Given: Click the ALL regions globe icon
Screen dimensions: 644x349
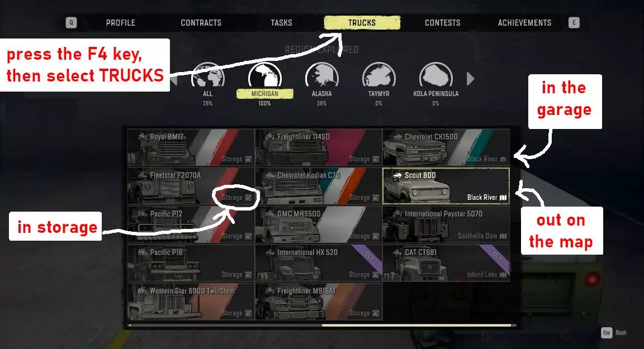Looking at the screenshot, I should pyautogui.click(x=208, y=75).
